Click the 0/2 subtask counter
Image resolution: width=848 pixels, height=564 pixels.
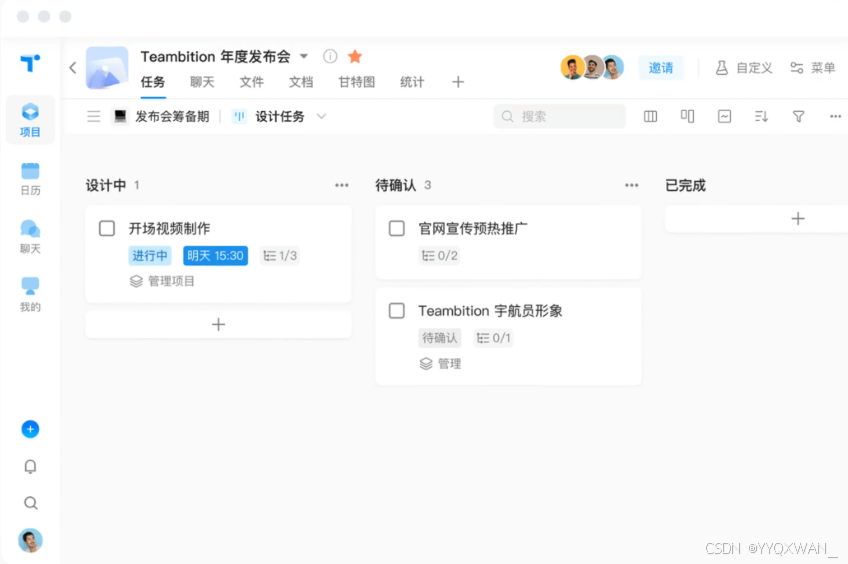pyautogui.click(x=440, y=255)
